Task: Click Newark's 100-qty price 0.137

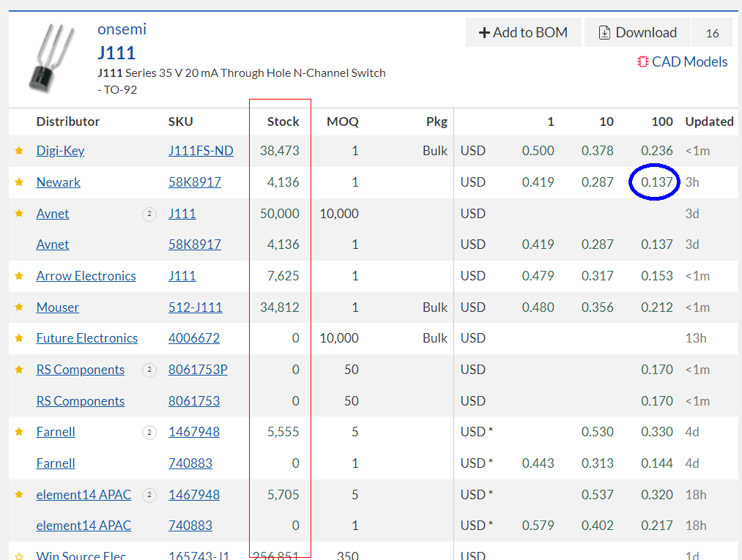Action: [657, 182]
